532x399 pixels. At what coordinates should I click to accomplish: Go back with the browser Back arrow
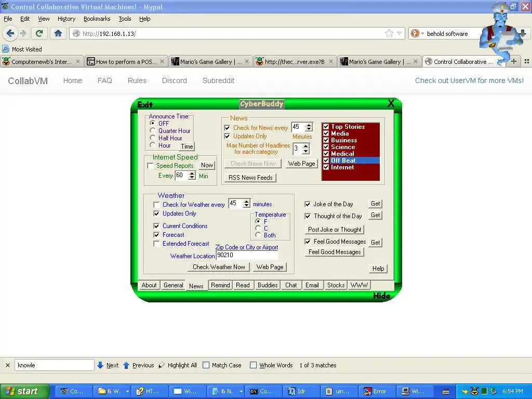(10, 33)
